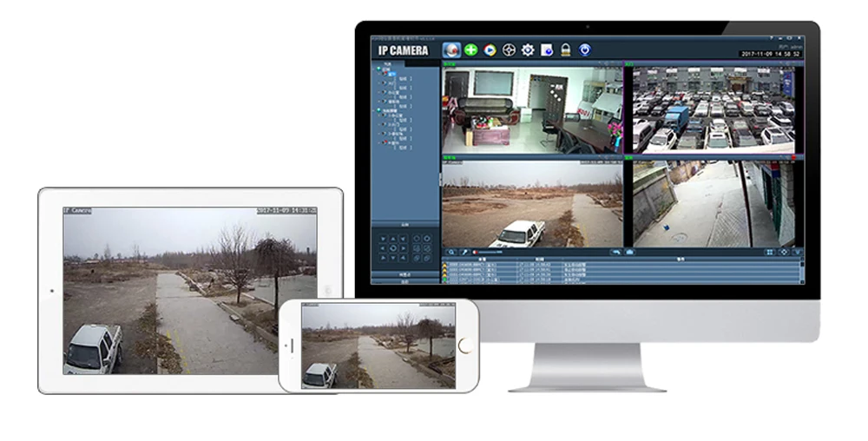Click PTZ down-right diagonal arrow

[x=403, y=258]
